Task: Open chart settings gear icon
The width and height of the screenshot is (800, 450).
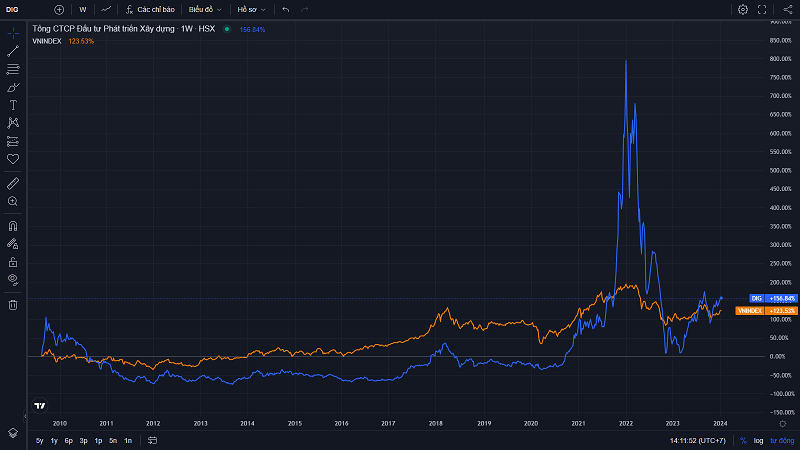Action: [x=743, y=9]
